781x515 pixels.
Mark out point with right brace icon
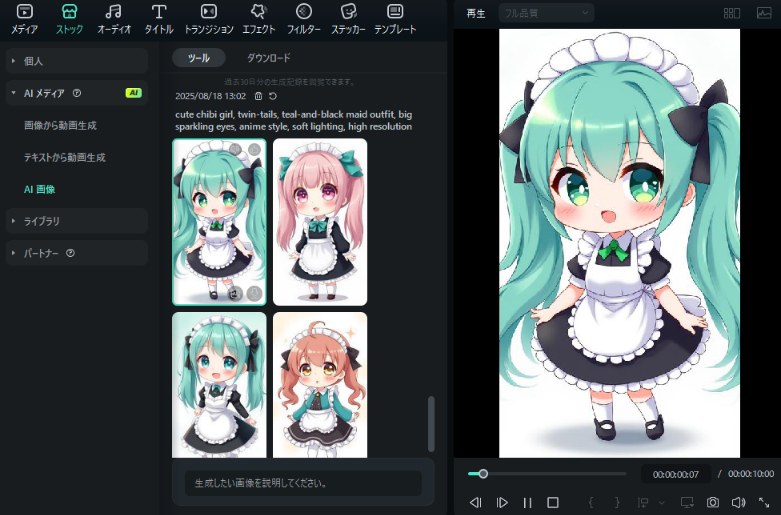617,503
